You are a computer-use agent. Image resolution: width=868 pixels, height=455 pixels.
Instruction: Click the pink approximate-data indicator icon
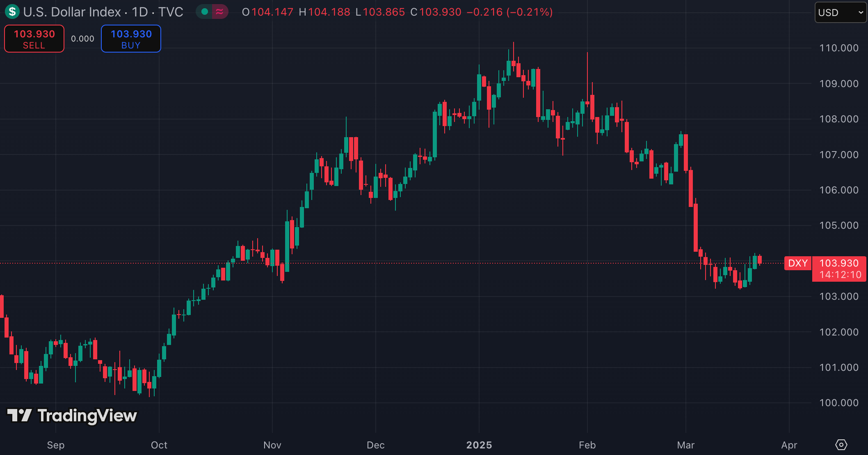(219, 12)
